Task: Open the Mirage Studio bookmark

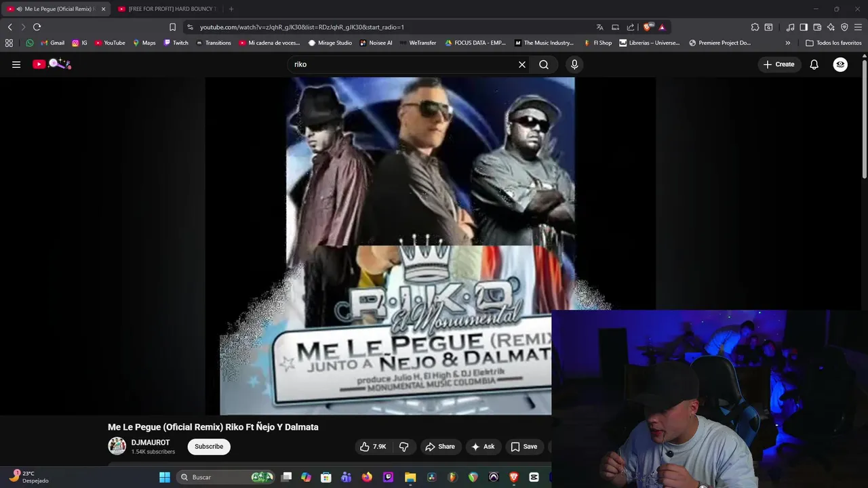Action: click(330, 43)
